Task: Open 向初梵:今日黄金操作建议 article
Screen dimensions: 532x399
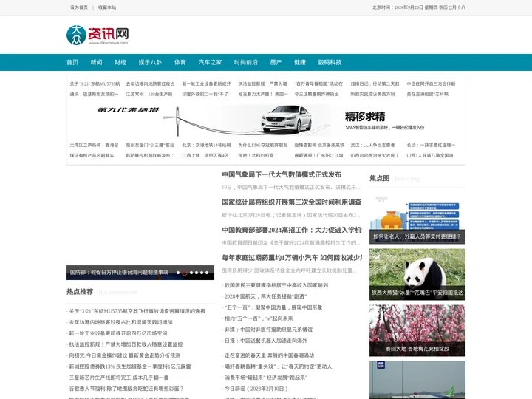Action: 125,355
